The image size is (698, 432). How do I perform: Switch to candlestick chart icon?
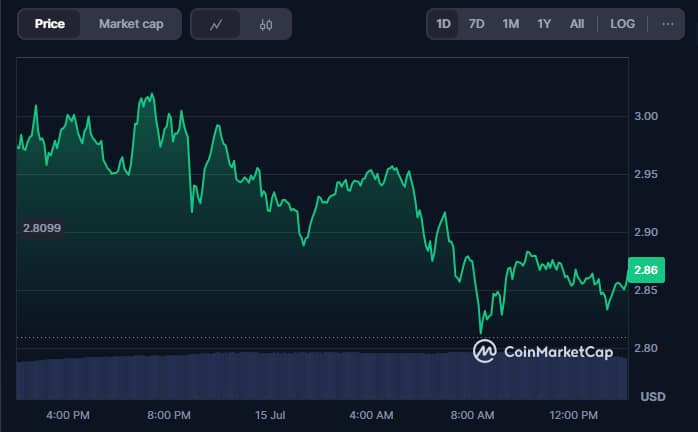click(x=266, y=24)
